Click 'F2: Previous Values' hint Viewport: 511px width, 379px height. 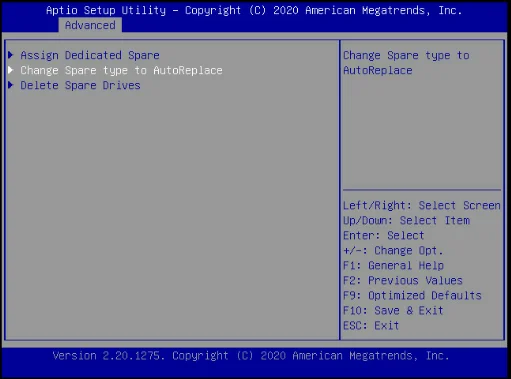tap(403, 280)
